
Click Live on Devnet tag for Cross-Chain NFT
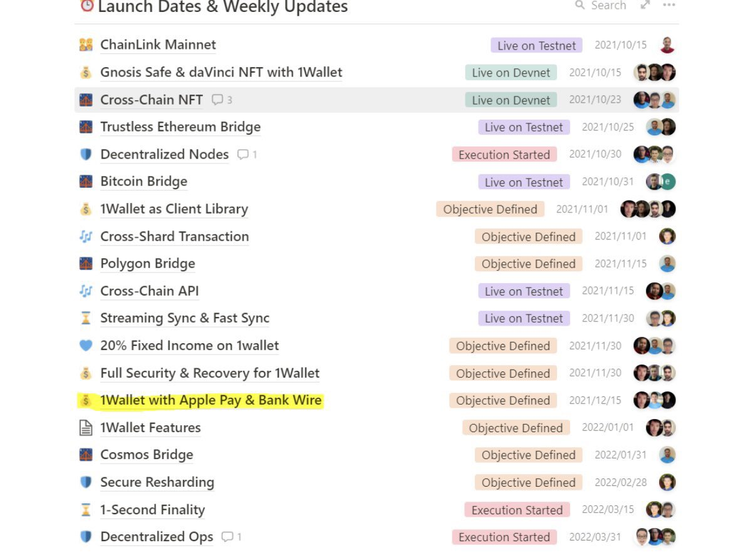(511, 100)
